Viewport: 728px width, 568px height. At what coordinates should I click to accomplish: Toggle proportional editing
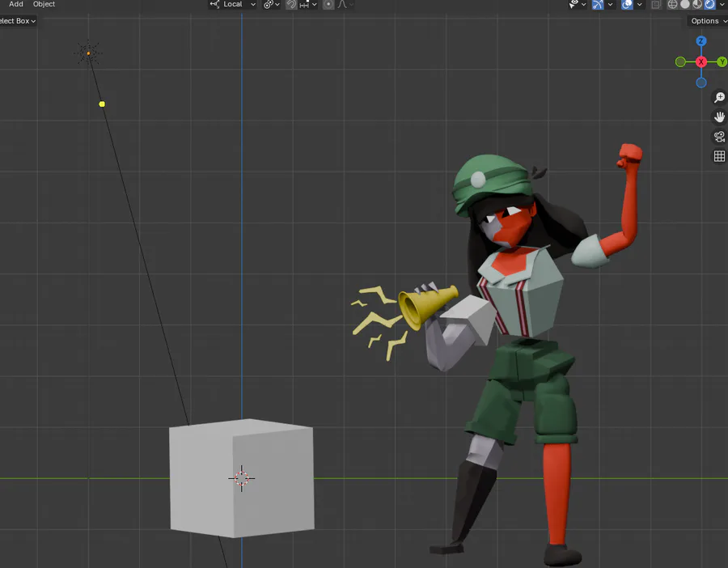click(x=328, y=4)
